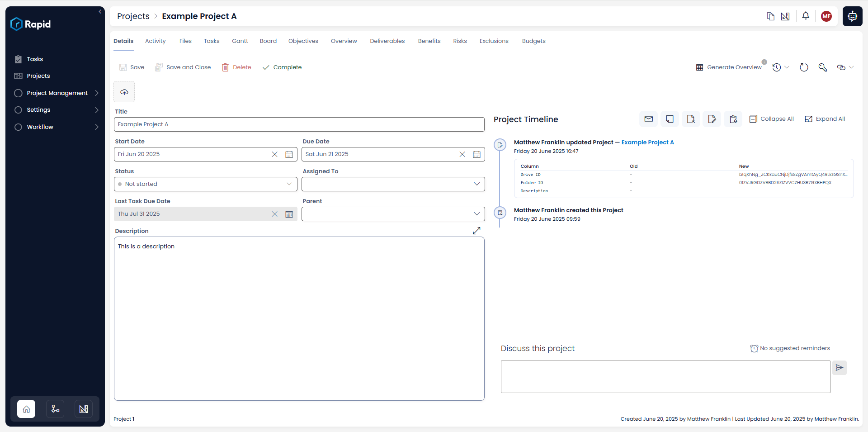The height and width of the screenshot is (432, 868).
Task: Send the discussion message
Action: (840, 368)
